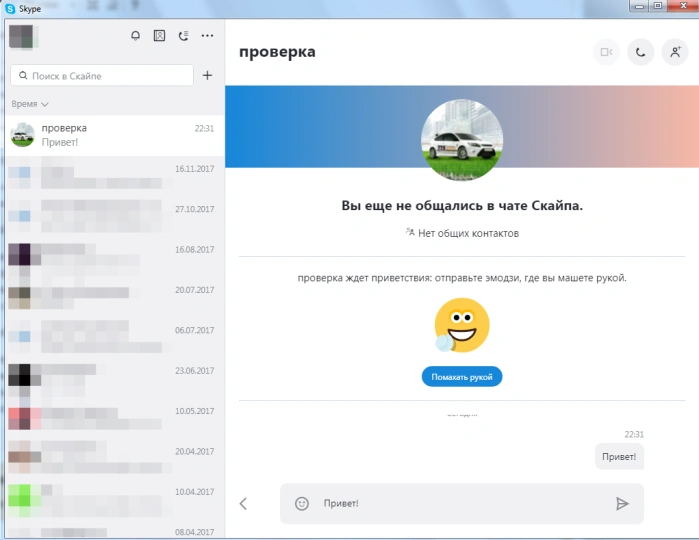
Task: Start a new chat with plus icon
Action: [x=207, y=75]
